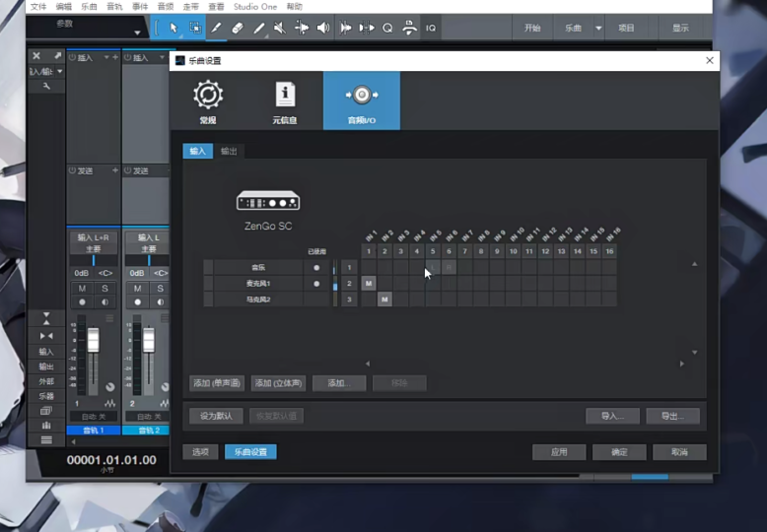Click the 应用 apply button
This screenshot has height=532, width=767.
coord(559,452)
